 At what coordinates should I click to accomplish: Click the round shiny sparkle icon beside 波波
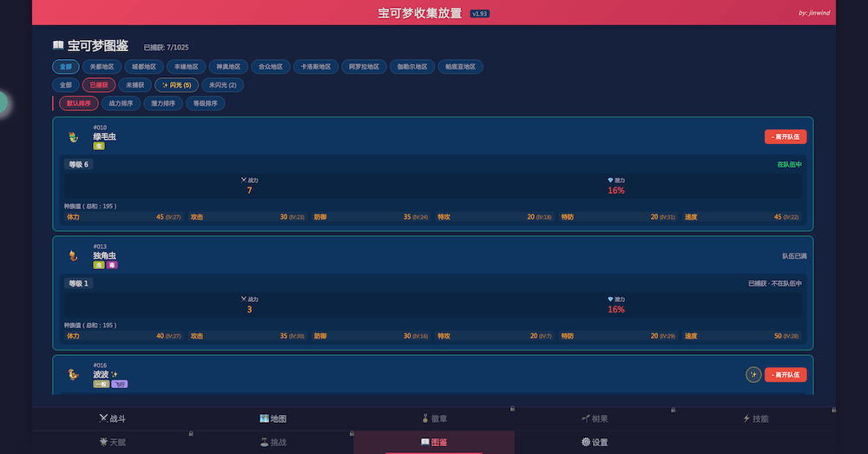click(x=753, y=375)
